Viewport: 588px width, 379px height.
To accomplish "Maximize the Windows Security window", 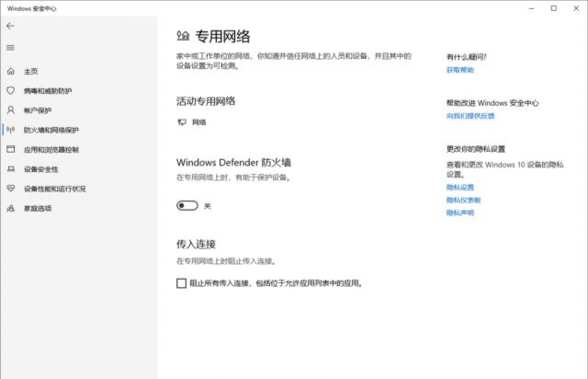I will click(x=554, y=8).
